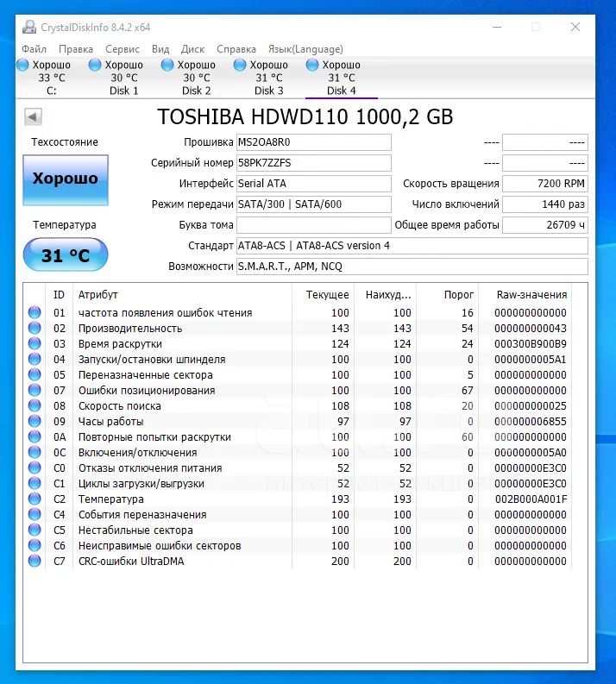This screenshot has height=684, width=616.
Task: Click the status circle for attribute 01
Action: point(35,312)
